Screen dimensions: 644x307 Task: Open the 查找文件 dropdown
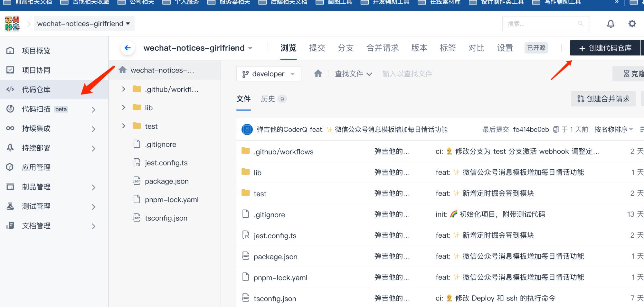354,74
